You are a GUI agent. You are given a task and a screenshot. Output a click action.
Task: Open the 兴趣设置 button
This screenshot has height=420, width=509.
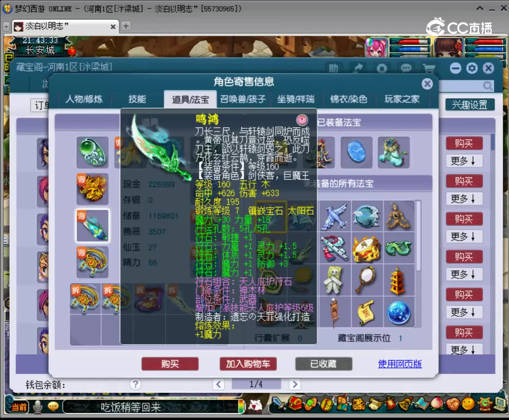(470, 105)
